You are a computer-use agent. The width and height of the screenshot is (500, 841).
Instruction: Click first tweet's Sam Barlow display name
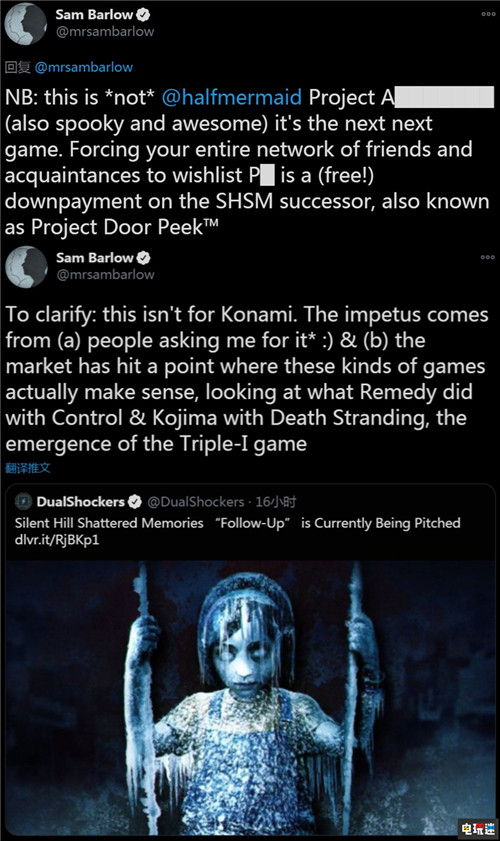point(94,14)
